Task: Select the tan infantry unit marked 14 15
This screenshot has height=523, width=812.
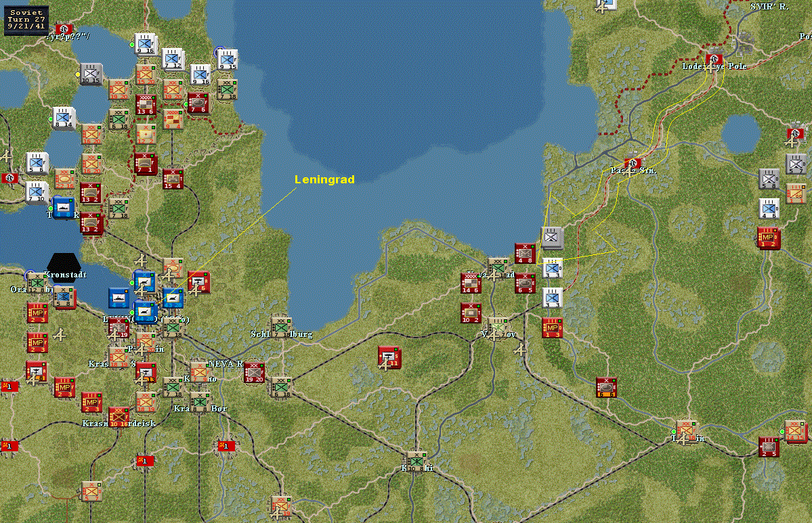Action: pos(796,432)
